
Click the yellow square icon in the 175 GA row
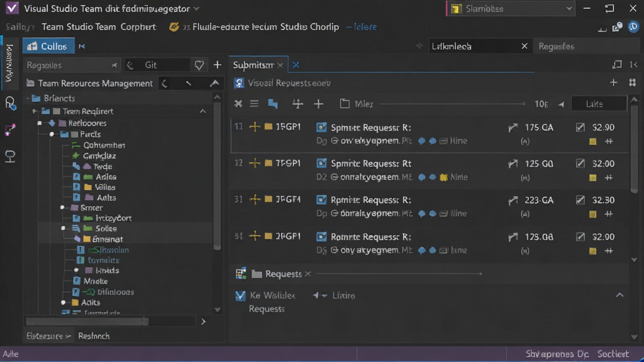click(592, 141)
